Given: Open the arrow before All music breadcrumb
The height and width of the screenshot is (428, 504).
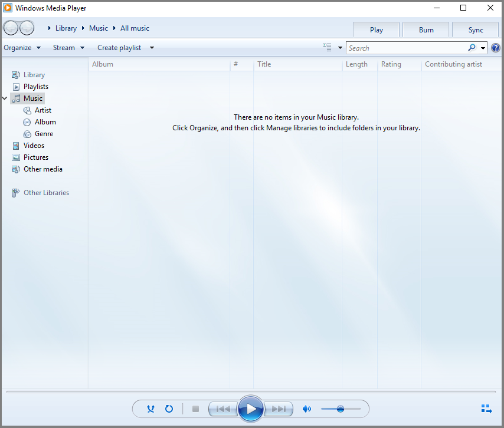Looking at the screenshot, I should (114, 28).
